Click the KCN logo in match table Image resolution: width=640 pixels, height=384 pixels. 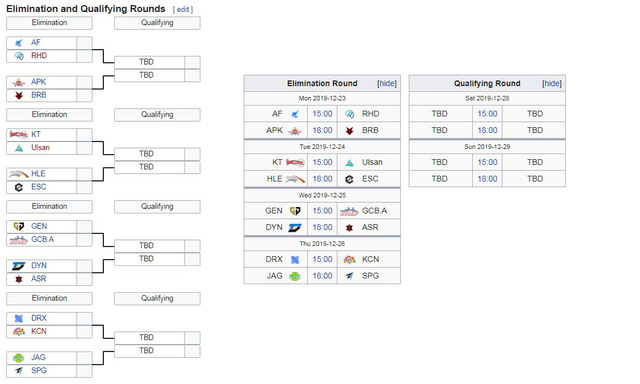[x=349, y=260]
